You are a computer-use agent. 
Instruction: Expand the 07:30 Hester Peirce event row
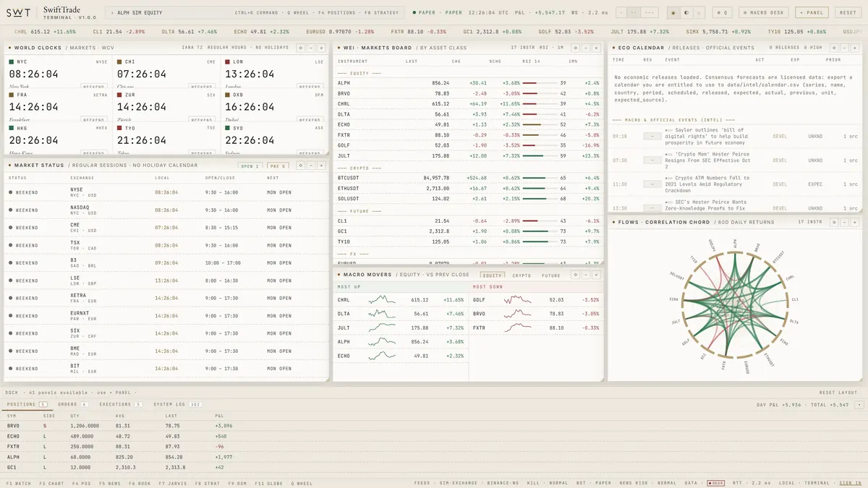[735, 160]
